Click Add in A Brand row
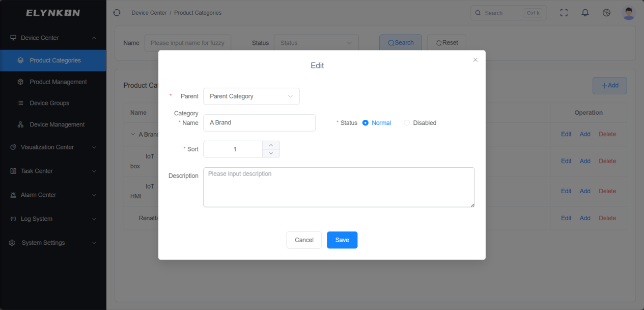The width and height of the screenshot is (644, 310). (585, 134)
